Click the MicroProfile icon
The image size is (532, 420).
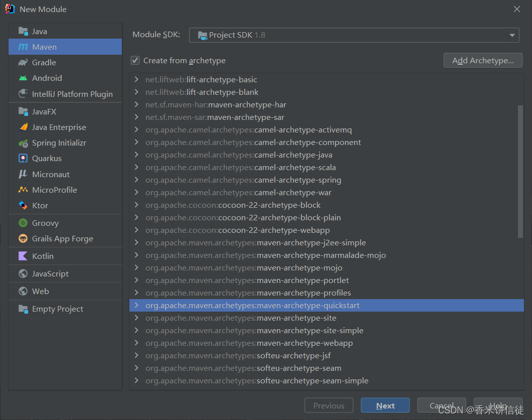coord(23,190)
